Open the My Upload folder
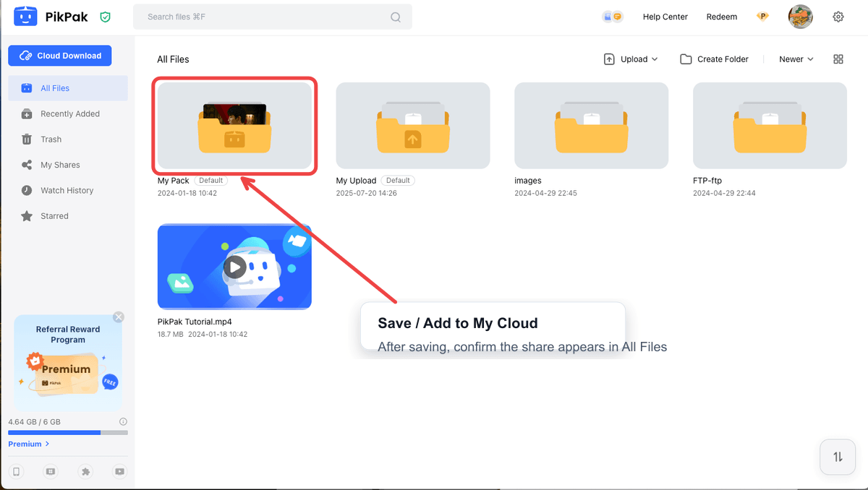The height and width of the screenshot is (490, 868). click(x=413, y=126)
